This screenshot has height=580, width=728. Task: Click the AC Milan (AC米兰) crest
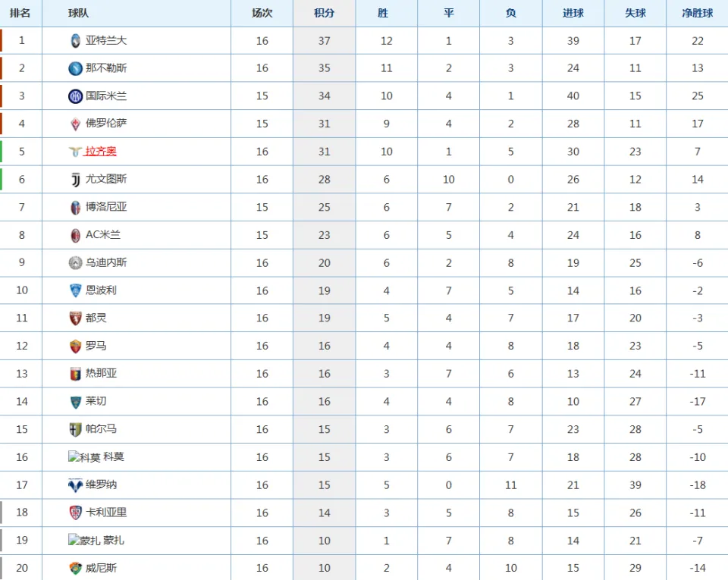coord(75,235)
